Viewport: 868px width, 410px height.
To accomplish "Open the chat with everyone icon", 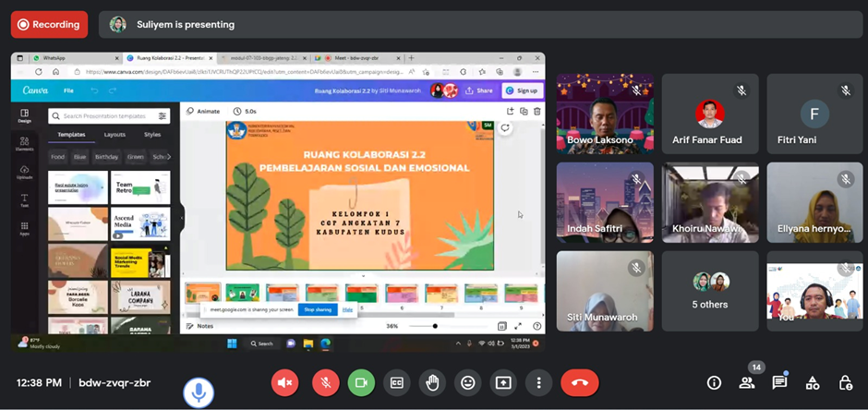I will [x=779, y=383].
